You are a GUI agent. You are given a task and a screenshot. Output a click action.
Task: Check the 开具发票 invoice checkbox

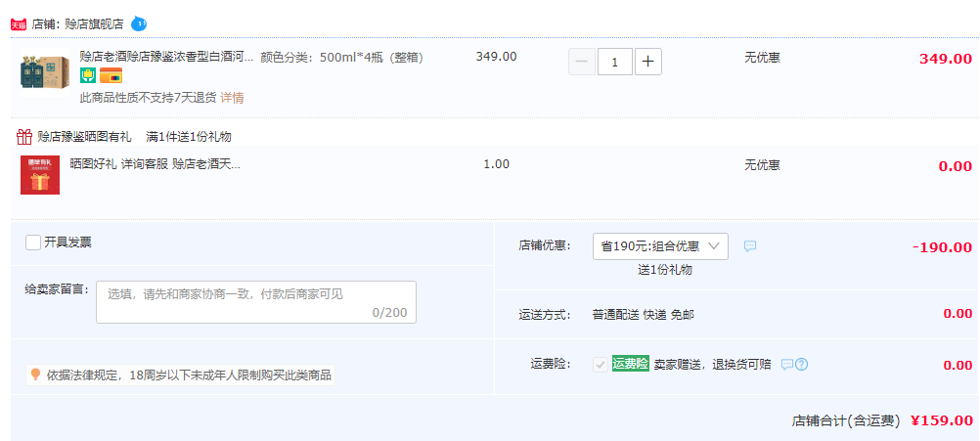point(33,243)
